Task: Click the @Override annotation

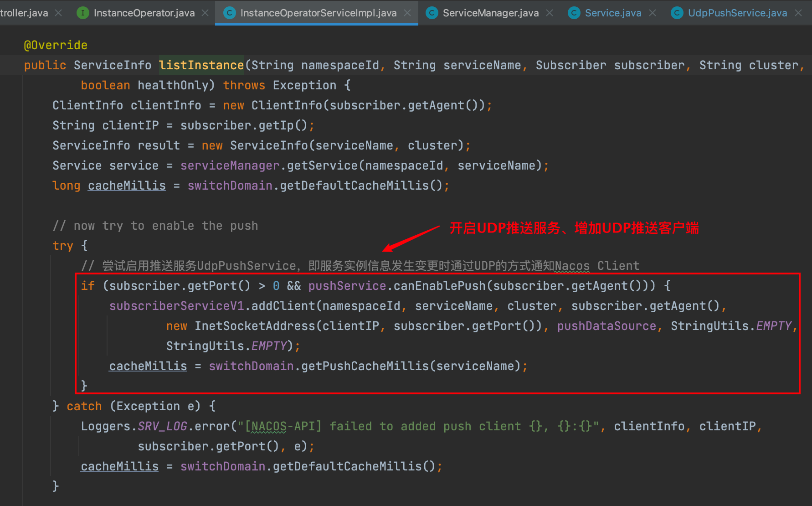Action: (56, 45)
